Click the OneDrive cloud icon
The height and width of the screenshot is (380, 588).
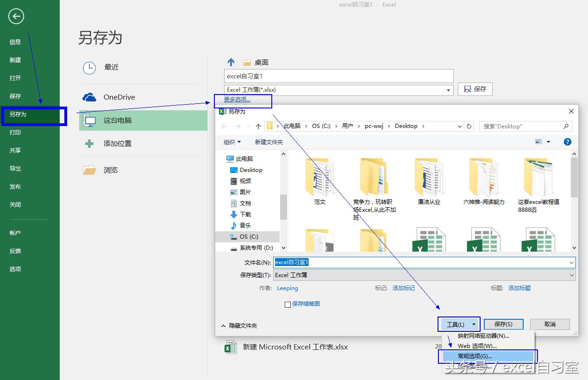point(89,97)
